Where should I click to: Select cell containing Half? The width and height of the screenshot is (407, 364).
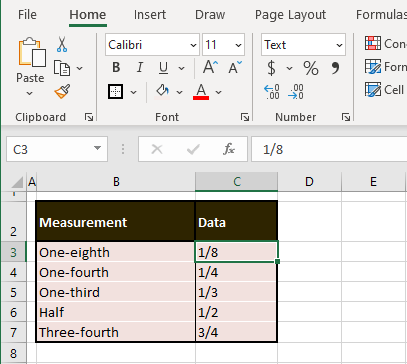116,312
